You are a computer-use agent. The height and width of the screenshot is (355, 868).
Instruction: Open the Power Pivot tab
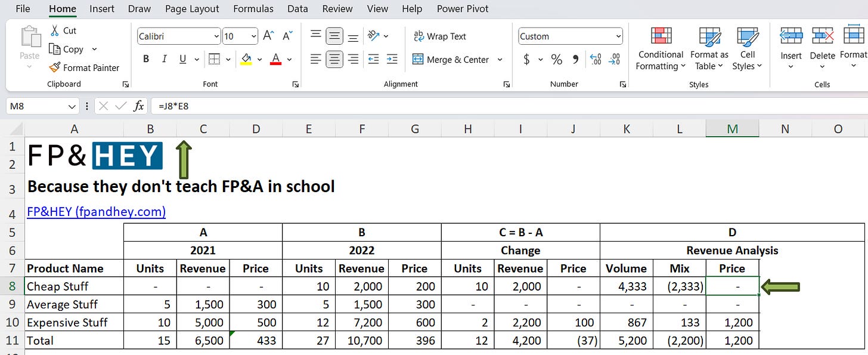click(x=462, y=8)
